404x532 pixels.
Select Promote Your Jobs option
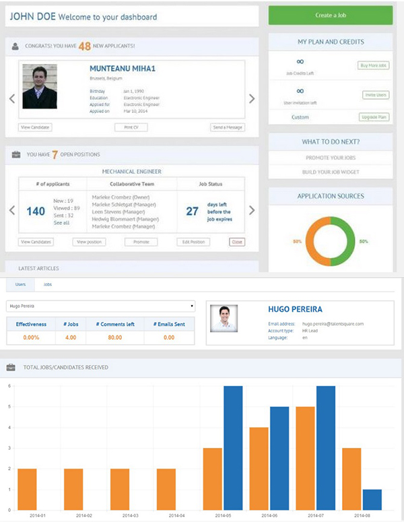(330, 158)
